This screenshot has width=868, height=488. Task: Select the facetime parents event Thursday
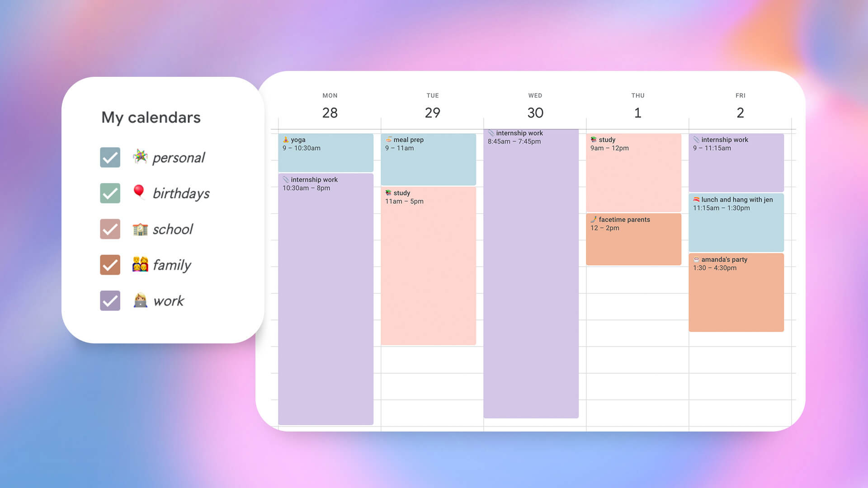tap(634, 238)
